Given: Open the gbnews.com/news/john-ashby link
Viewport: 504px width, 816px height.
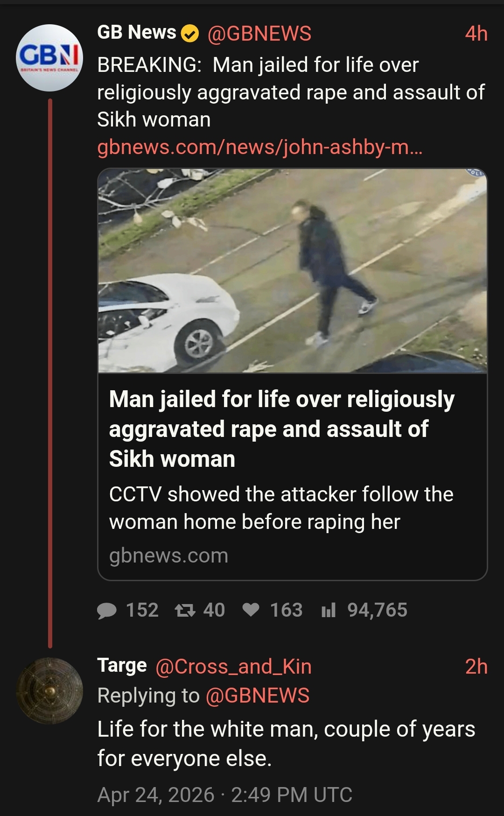Looking at the screenshot, I should coord(260,147).
